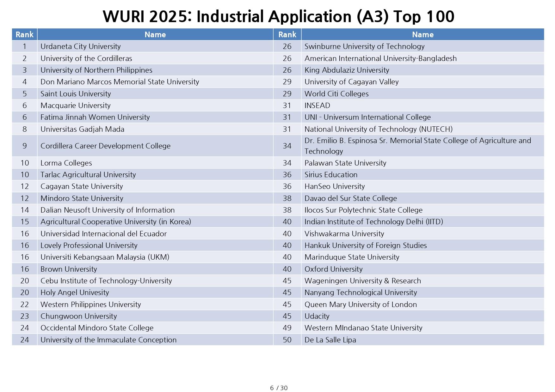Select Brown University entry
The height and width of the screenshot is (392, 555).
coord(69,269)
